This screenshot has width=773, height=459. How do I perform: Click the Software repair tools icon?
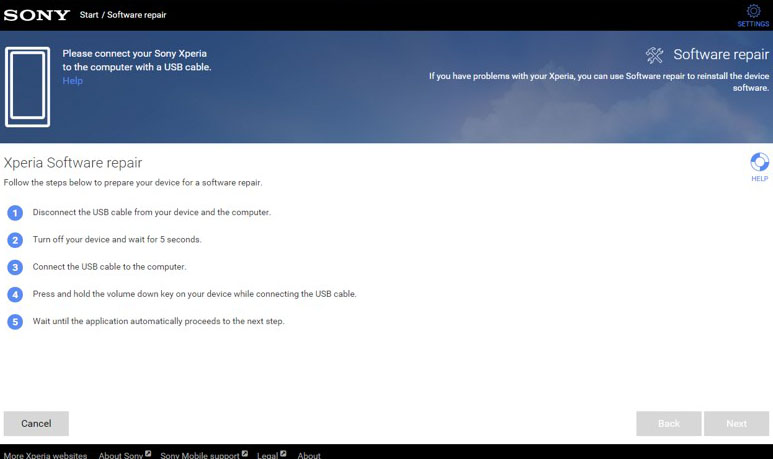[x=654, y=55]
